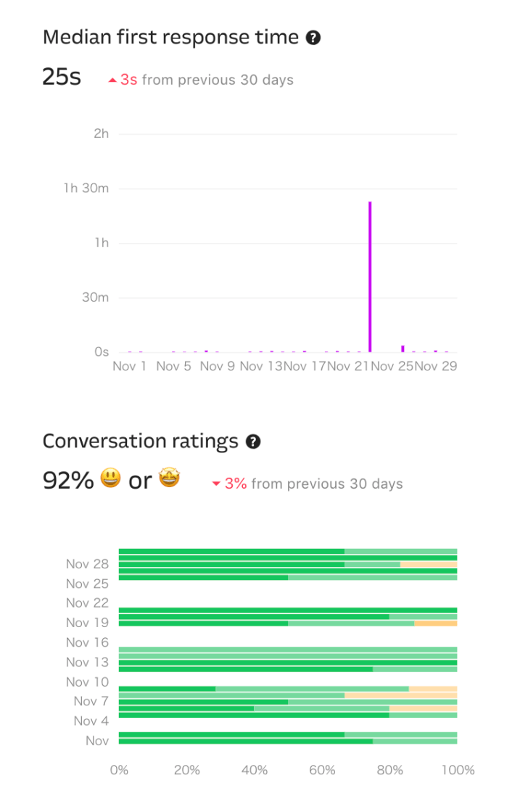
Task: Click orange segment on the Nov 19 bar
Action: 435,623
